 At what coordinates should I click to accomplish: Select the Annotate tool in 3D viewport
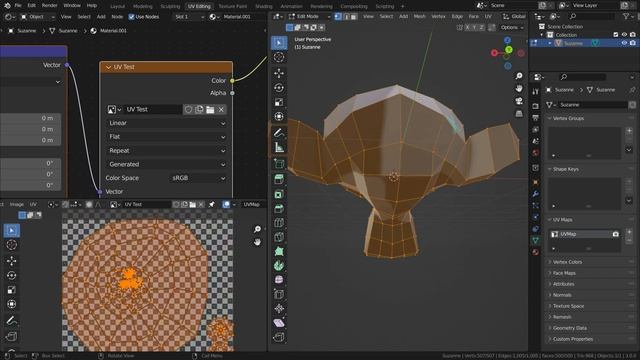[x=279, y=133]
